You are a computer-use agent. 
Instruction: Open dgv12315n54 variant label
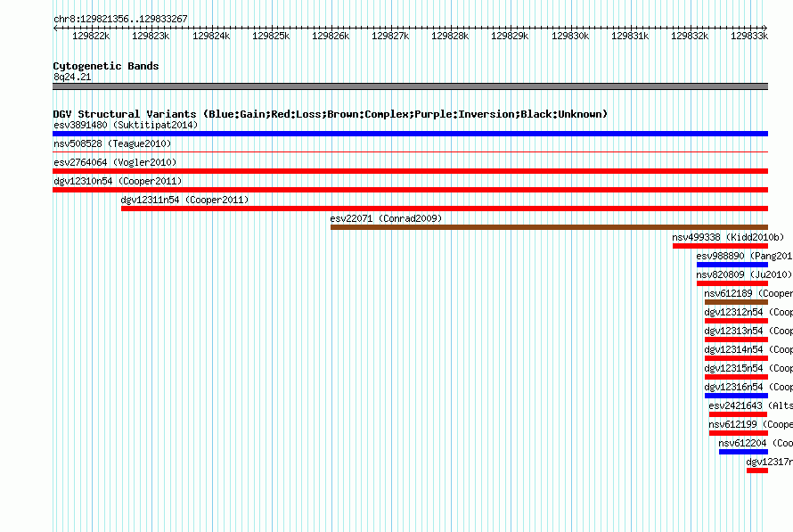click(748, 368)
